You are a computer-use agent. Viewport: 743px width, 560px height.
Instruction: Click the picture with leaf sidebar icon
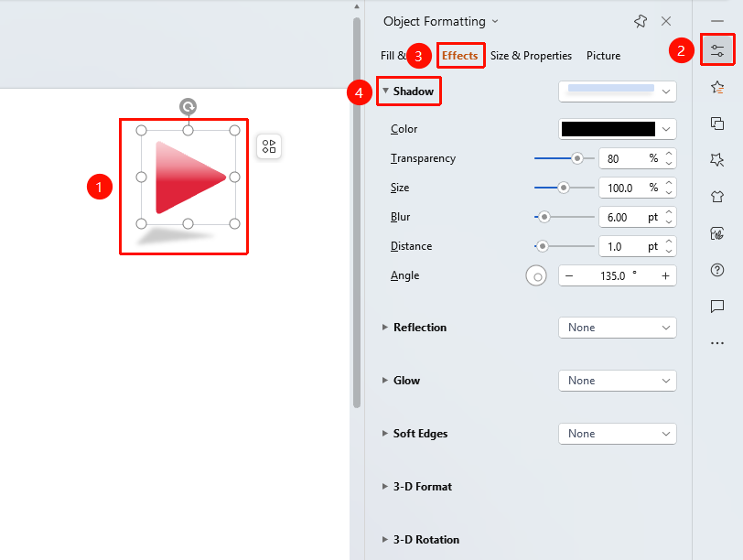pyautogui.click(x=717, y=233)
